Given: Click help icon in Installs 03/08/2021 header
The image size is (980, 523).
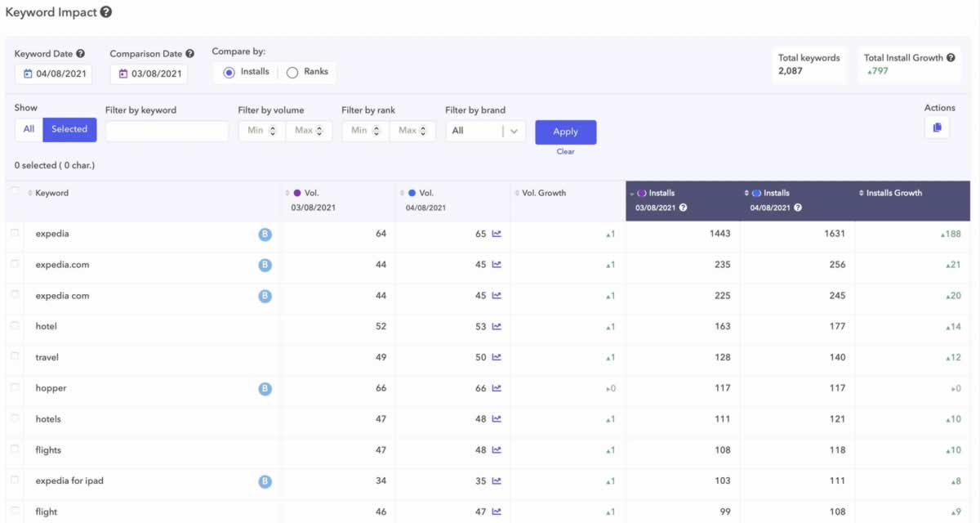Looking at the screenshot, I should [683, 208].
